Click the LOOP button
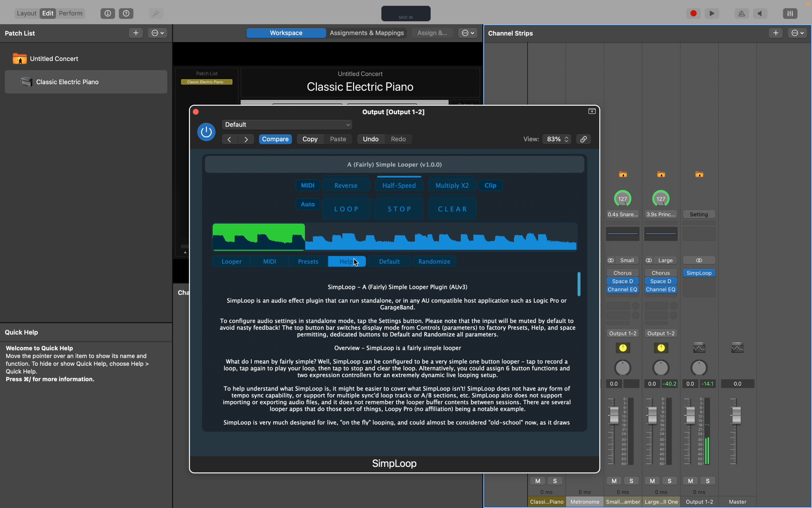812x508 pixels. (346, 209)
